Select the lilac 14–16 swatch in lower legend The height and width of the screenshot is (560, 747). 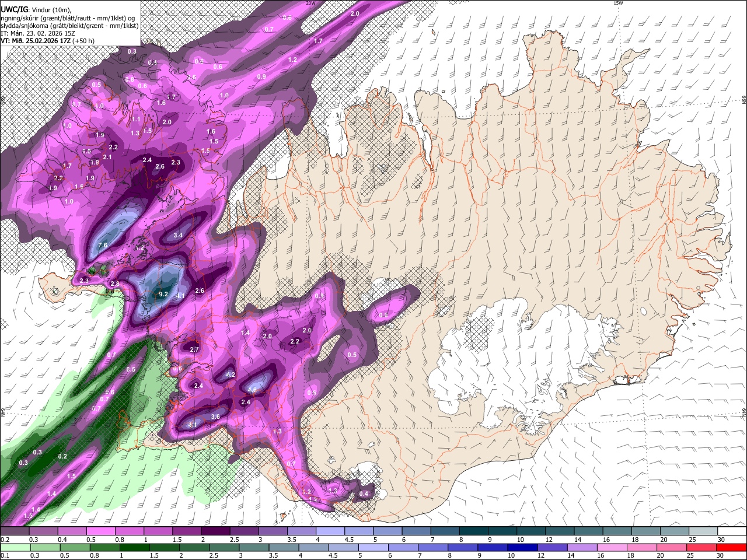pos(584,547)
